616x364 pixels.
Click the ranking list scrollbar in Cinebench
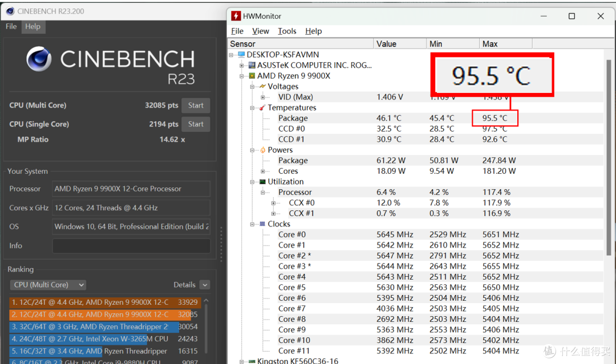tap(206, 329)
